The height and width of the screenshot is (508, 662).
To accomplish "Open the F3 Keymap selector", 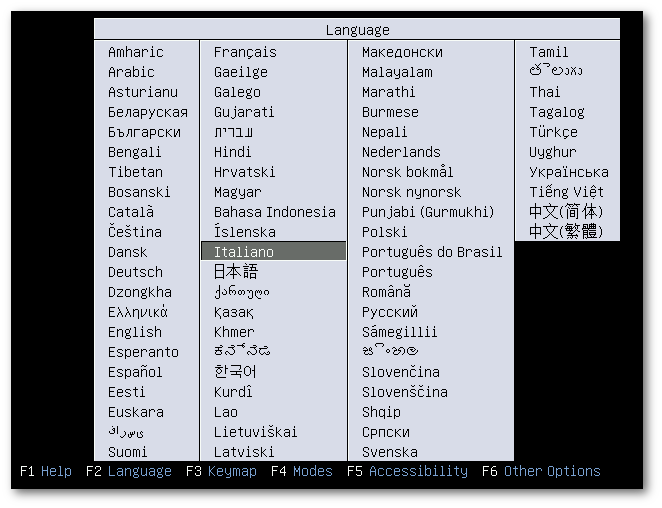I will click(221, 471).
